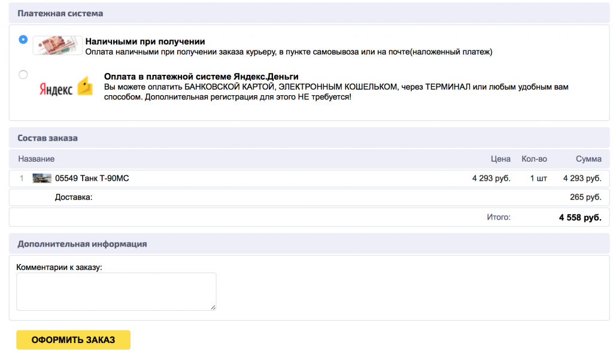The width and height of the screenshot is (613, 364).
Task: Select the Яндекс.Деньги payment radio button
Action: [x=23, y=74]
